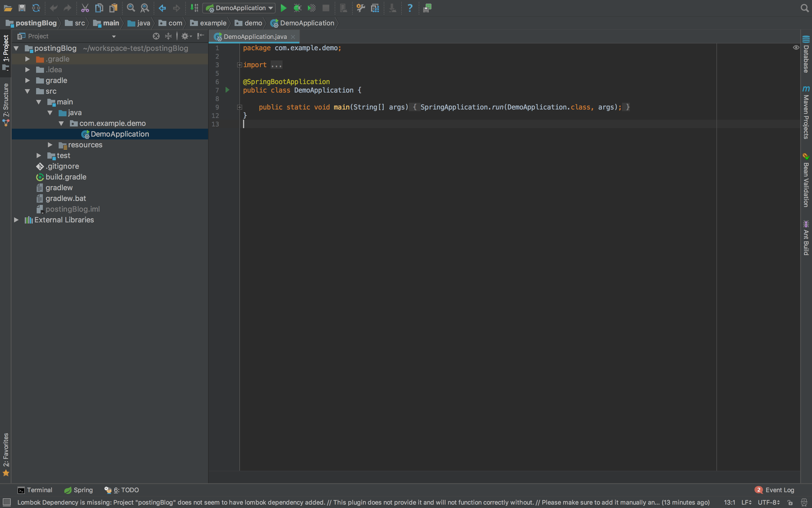The width and height of the screenshot is (812, 508).
Task: Expand the resources folder
Action: pos(50,145)
